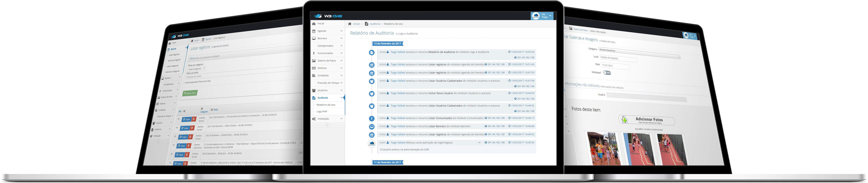Click the Galeria de Fotos picture icon, center sidebar
Image resolution: width=868 pixels, height=183 pixels.
[314, 61]
